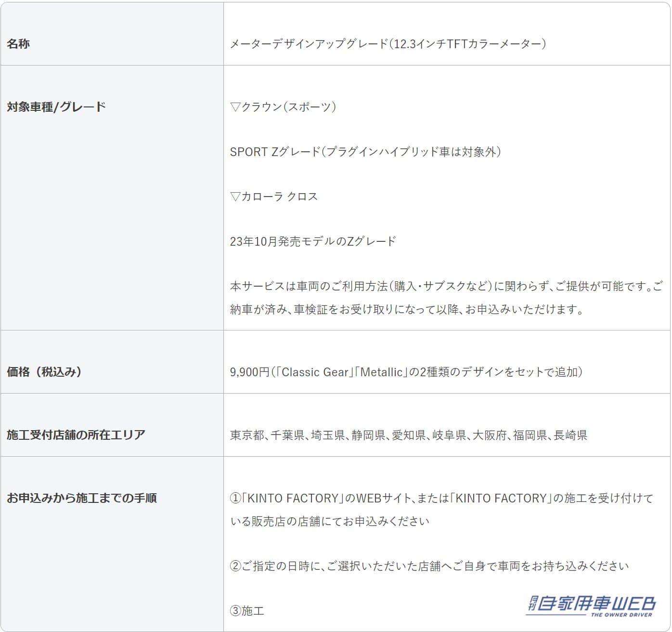This screenshot has height=632, width=672.
Task: Click the THE OWNER DRIVER tagline
Action: (621, 615)
